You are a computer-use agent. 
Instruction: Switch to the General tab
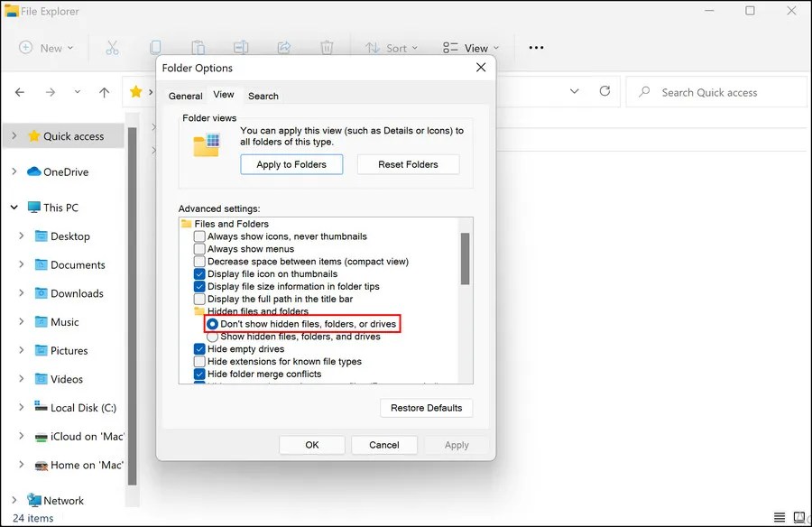(185, 95)
